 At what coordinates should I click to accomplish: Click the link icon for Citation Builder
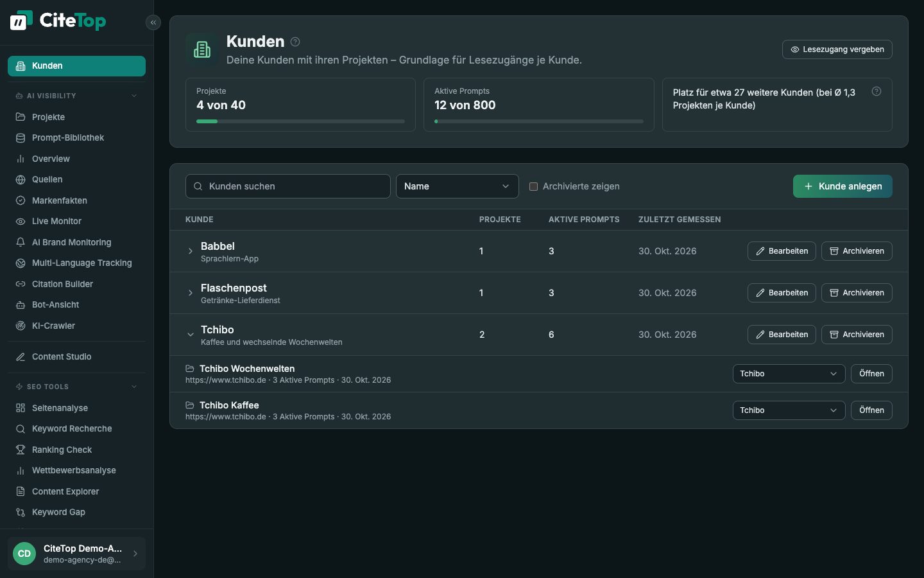(x=21, y=284)
